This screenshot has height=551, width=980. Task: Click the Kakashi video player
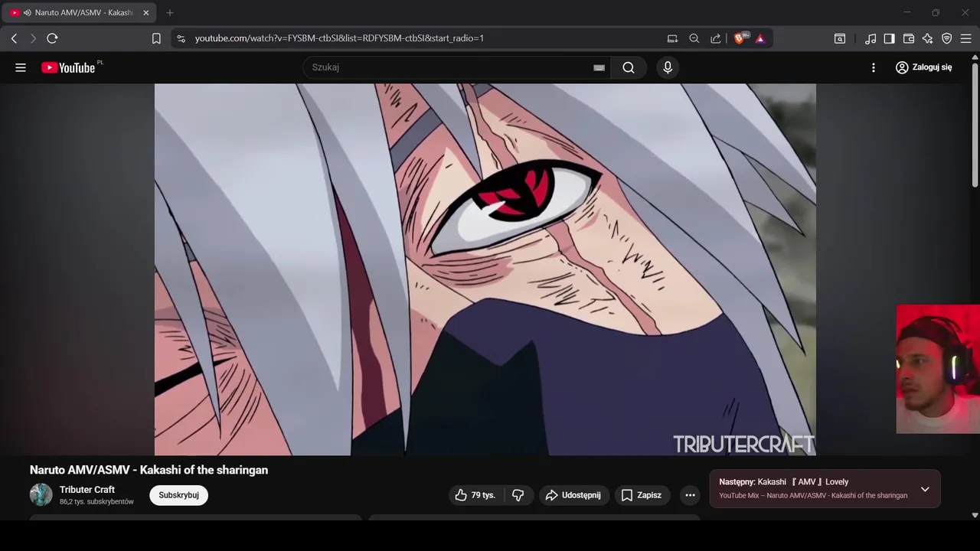tap(485, 269)
